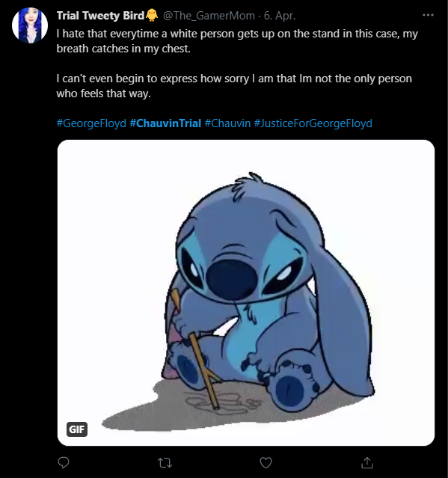
Task: Open the #Chauvin hashtag
Action: (x=227, y=123)
